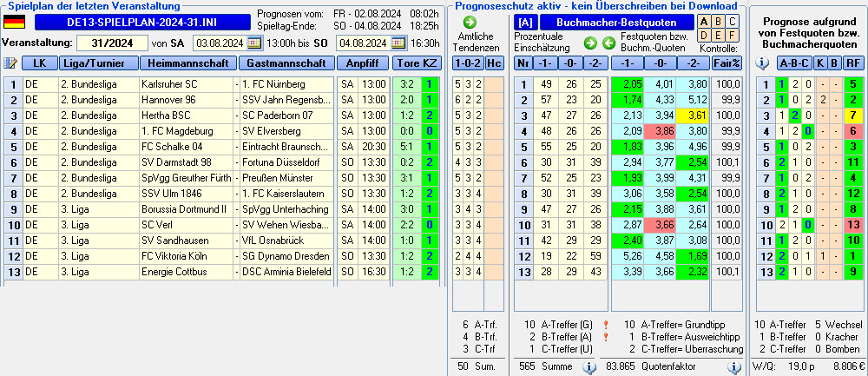Viewport: 868px width, 376px height.
Task: Select home team Karlsruher SC
Action: [x=187, y=85]
